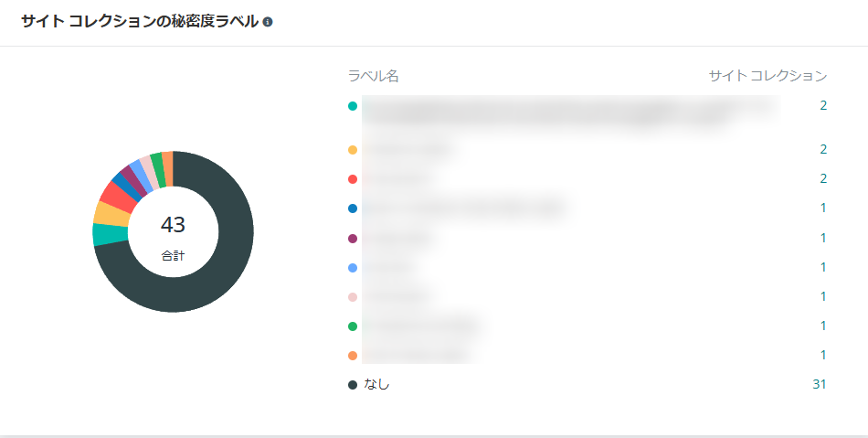Click the orange legend dot
Viewport: 868px width, 438px height.
[353, 356]
